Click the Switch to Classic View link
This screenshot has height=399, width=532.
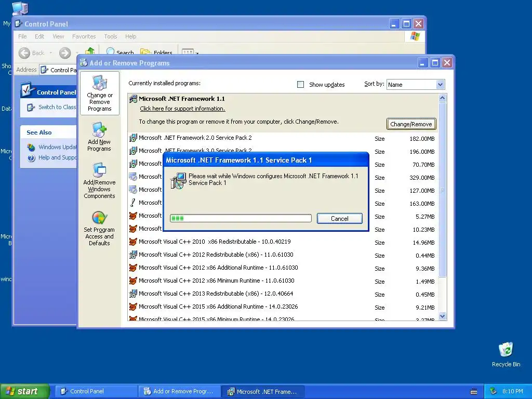pyautogui.click(x=57, y=107)
